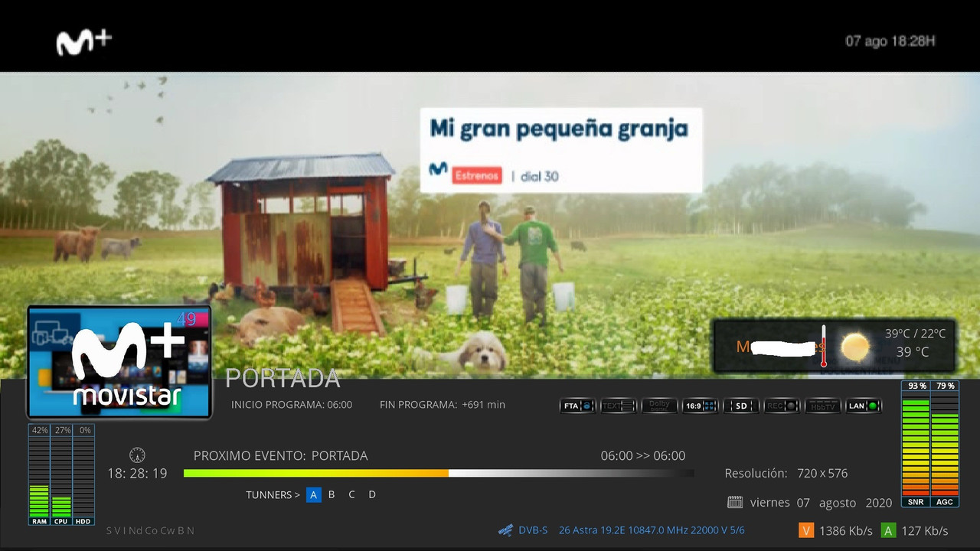Click the SD definition indicator icon

pyautogui.click(x=741, y=406)
